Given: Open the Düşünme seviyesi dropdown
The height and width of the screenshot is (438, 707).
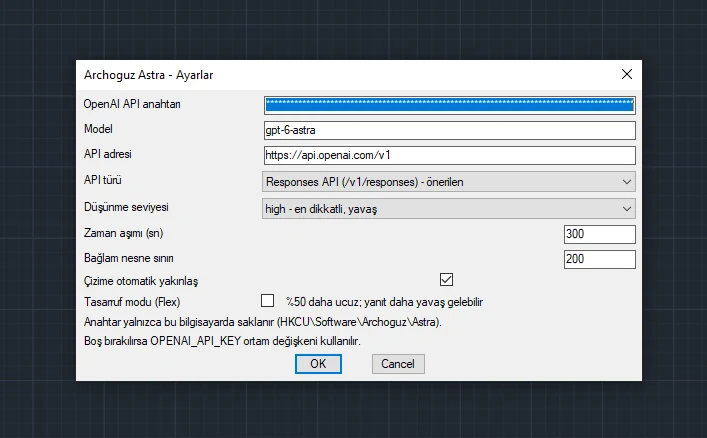Looking at the screenshot, I should (x=449, y=209).
